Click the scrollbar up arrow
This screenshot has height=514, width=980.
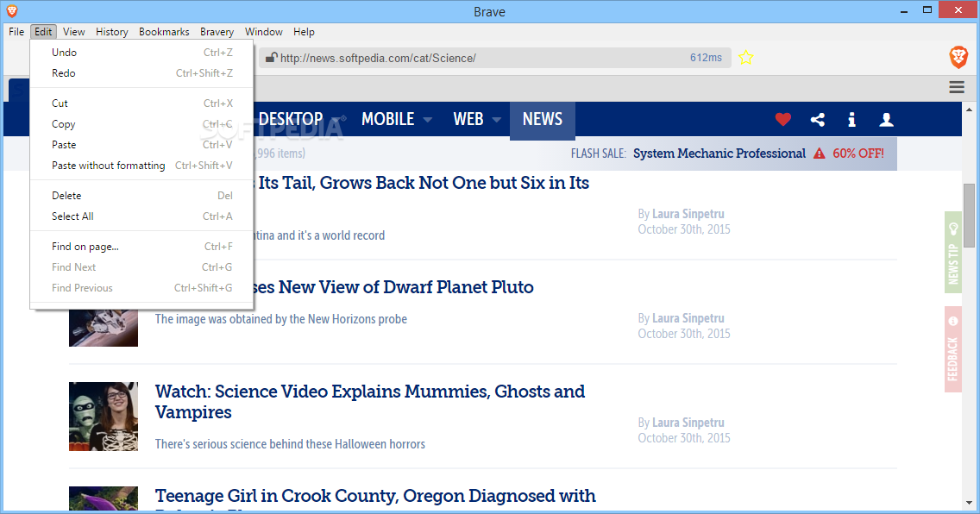pos(969,109)
